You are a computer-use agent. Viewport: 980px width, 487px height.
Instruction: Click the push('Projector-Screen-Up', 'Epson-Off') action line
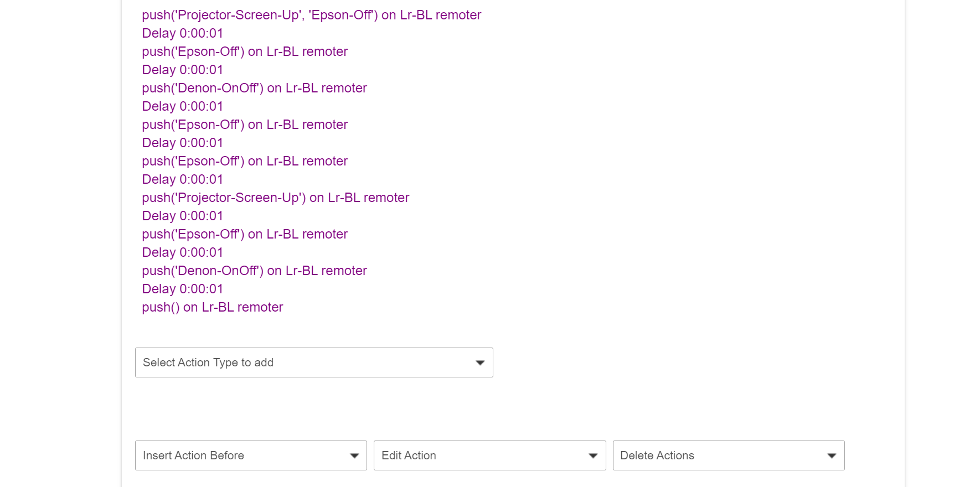click(x=312, y=15)
